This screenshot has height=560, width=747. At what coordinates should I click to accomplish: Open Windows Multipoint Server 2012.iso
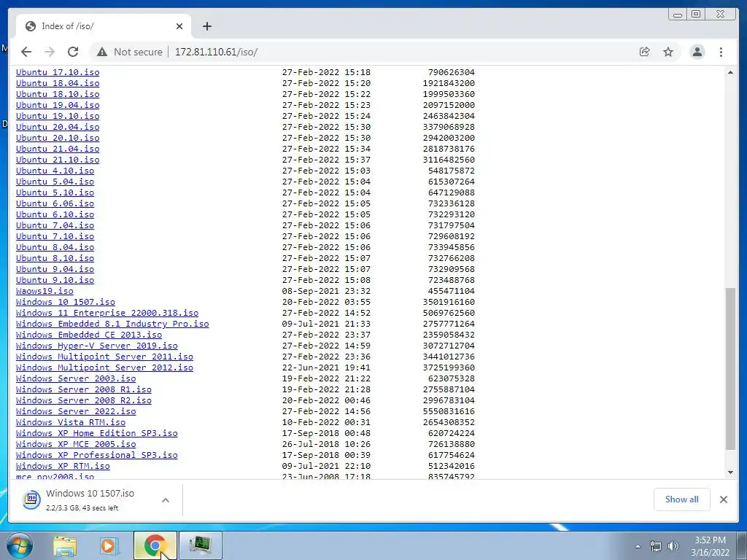[104, 368]
